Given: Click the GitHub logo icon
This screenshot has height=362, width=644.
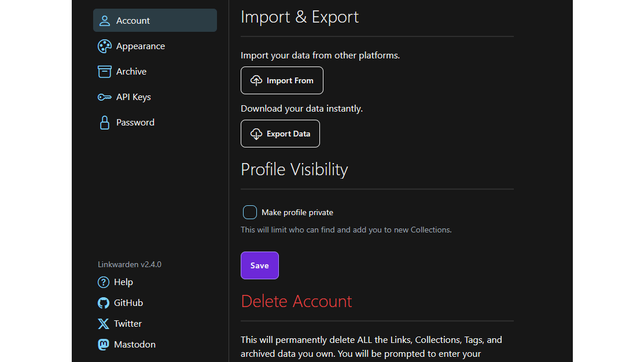Looking at the screenshot, I should coord(104,303).
